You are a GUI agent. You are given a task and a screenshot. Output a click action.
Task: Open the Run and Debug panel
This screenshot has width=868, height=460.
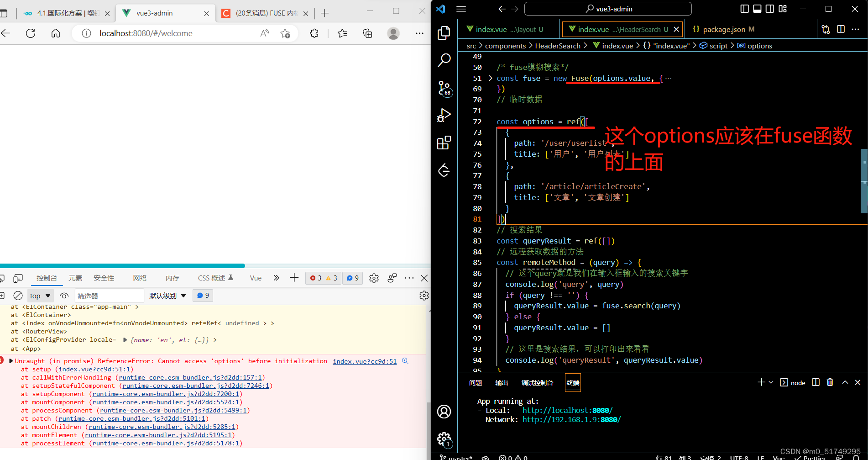point(444,115)
